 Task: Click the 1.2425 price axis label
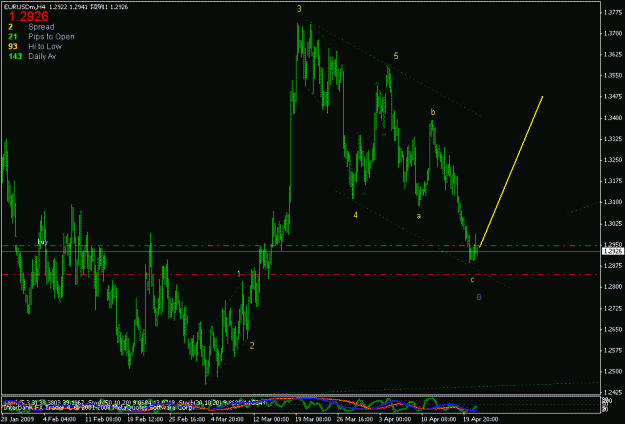coord(613,392)
